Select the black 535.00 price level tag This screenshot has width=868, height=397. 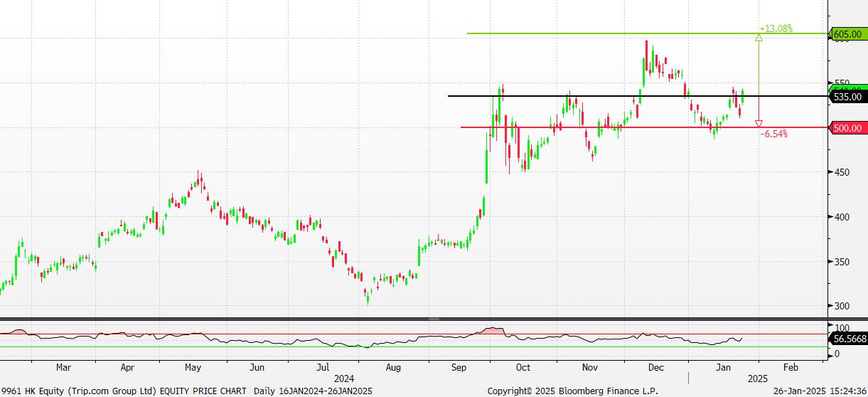coord(847,96)
